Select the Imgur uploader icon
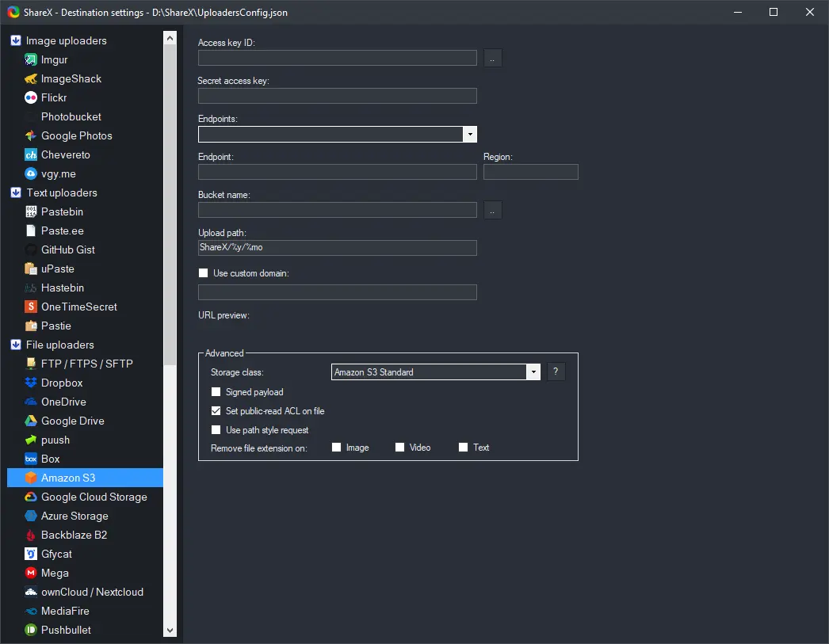 [31, 59]
